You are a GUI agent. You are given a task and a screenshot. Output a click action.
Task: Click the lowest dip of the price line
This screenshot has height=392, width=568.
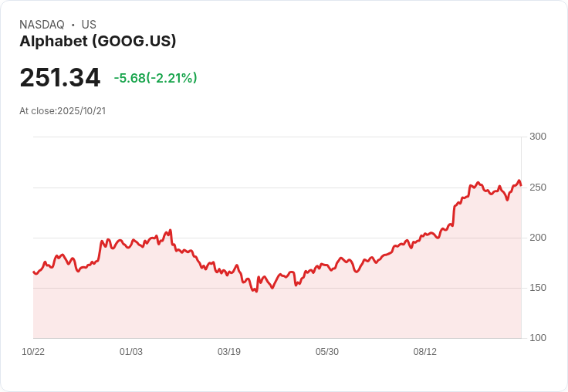coord(255,292)
